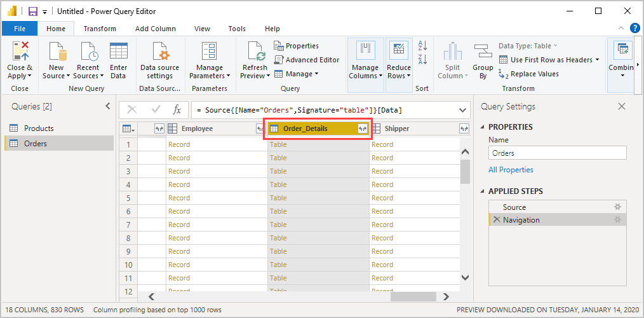Open the Help question mark icon
Screen dimensions: 644x318
pyautogui.click(x=634, y=28)
